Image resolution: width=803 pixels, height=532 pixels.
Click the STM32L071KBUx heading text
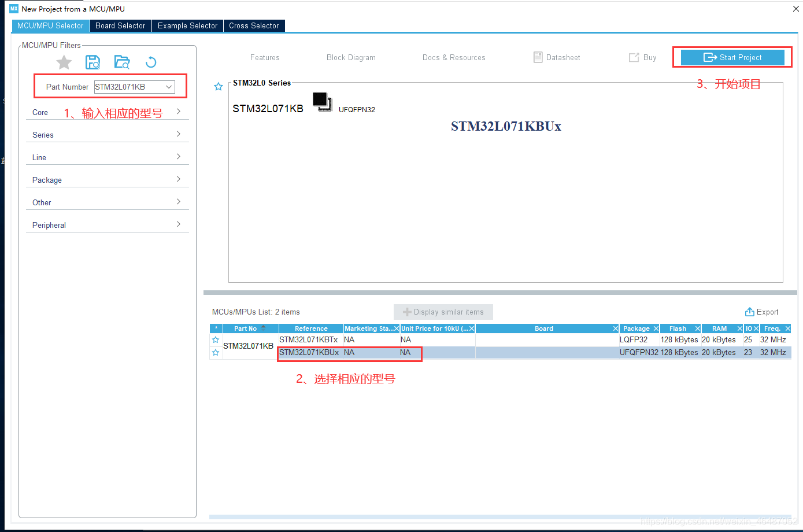pyautogui.click(x=506, y=127)
